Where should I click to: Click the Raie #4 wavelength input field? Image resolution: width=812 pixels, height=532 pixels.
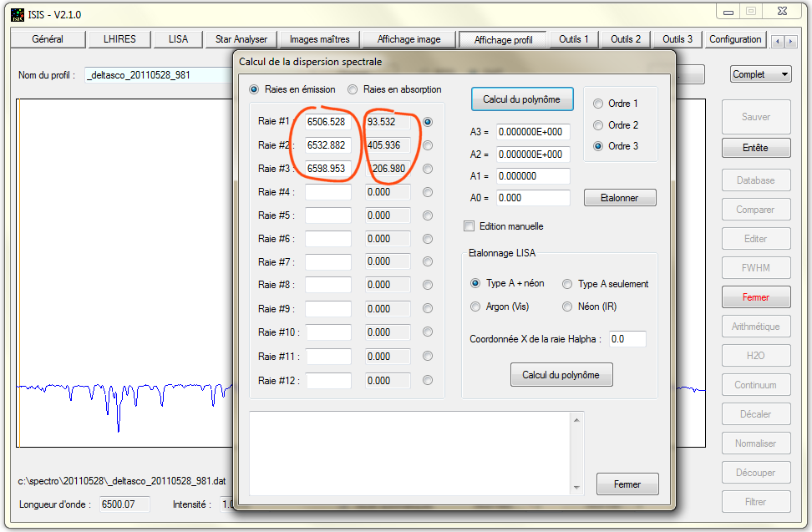pos(328,192)
